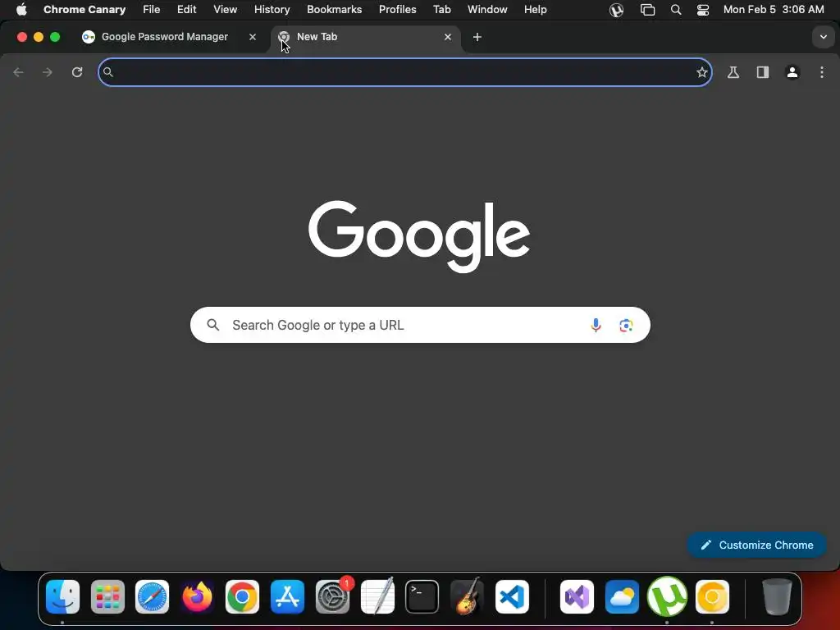Close the New Tab tab
The width and height of the screenshot is (840, 630).
click(448, 37)
